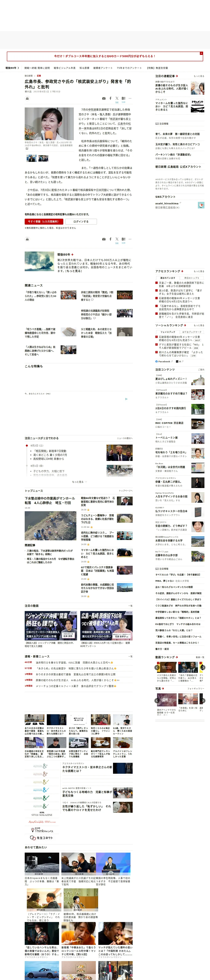This screenshot has height=980, width=210.
Task: Click the left arrow of the 写真 carousel
Action: pyautogui.click(x=157, y=701)
